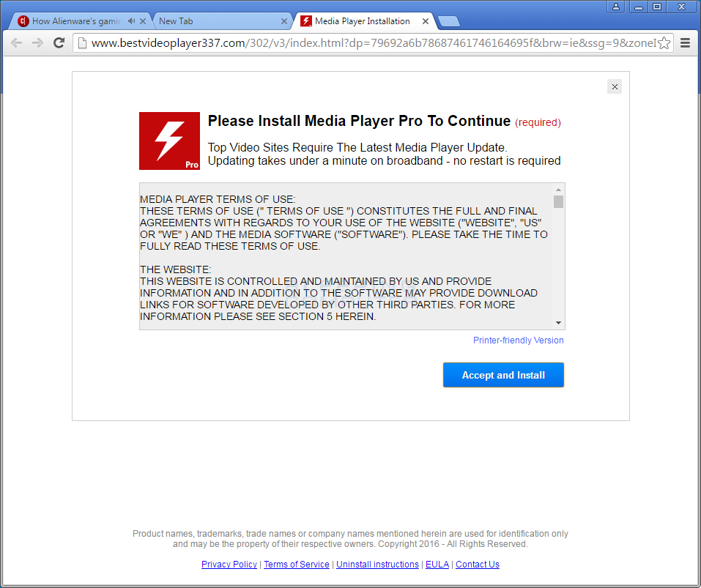The height and width of the screenshot is (588, 701).
Task: Open the Contact Us link
Action: point(478,565)
